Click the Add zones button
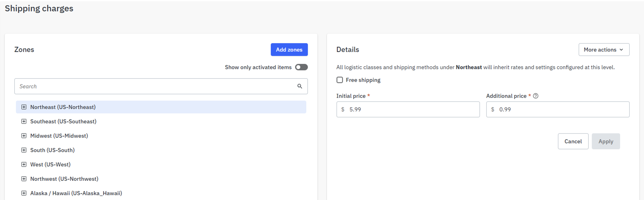This screenshot has width=644, height=200. [x=289, y=50]
